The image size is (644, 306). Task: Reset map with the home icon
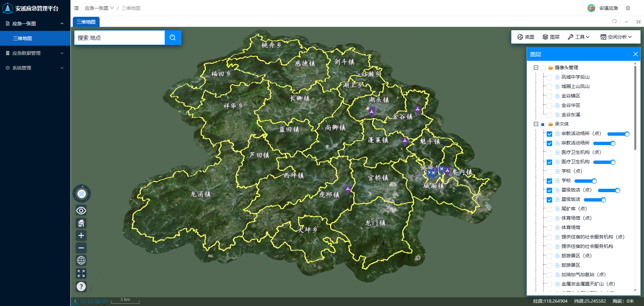point(81,223)
